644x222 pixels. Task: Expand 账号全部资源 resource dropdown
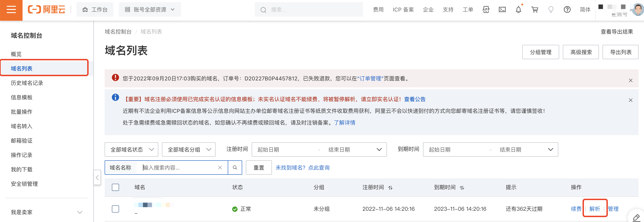pyautogui.click(x=150, y=10)
